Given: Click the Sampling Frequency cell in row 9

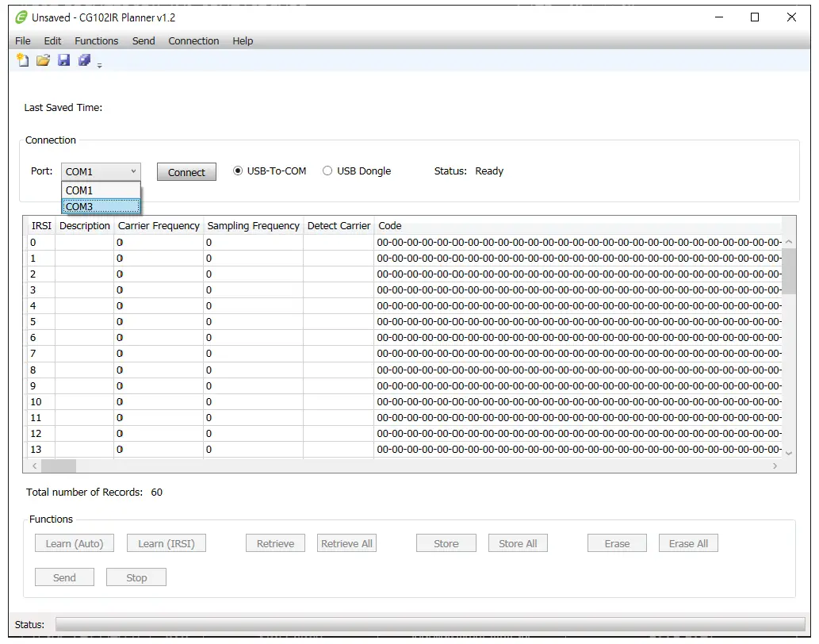Looking at the screenshot, I should click(x=254, y=385).
